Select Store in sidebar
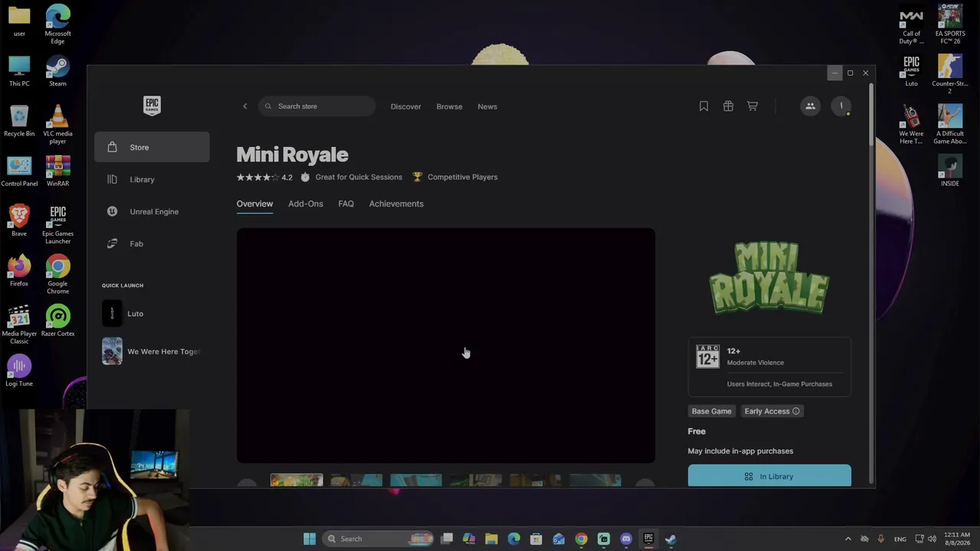This screenshot has height=551, width=980. tap(152, 147)
